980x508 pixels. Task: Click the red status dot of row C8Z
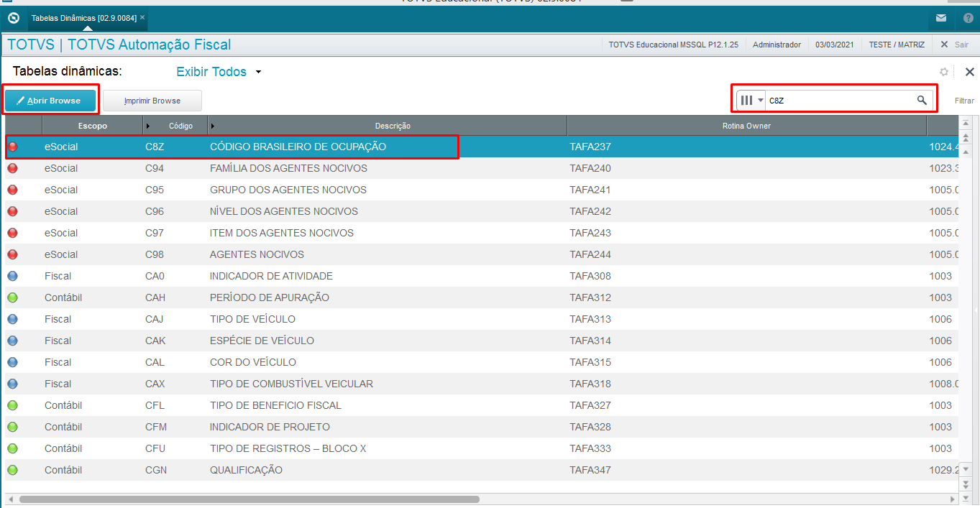click(12, 147)
